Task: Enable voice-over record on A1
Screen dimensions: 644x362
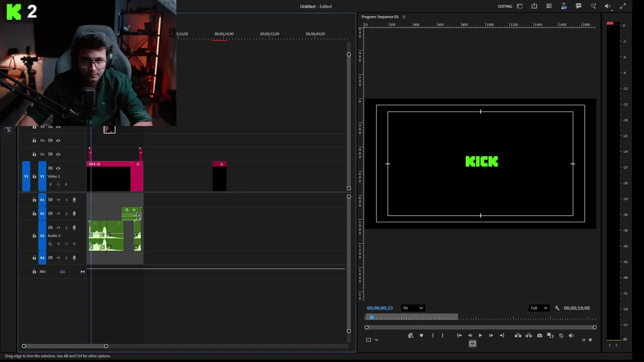Action: point(74,200)
